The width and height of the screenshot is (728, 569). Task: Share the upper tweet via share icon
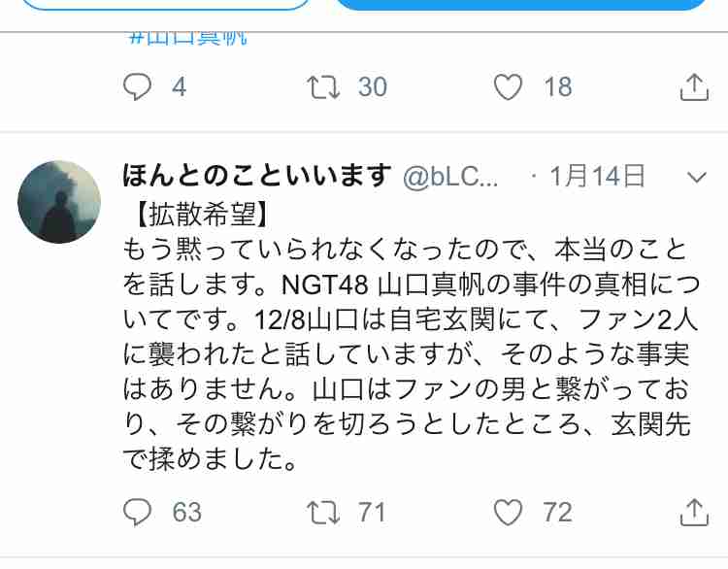694,86
